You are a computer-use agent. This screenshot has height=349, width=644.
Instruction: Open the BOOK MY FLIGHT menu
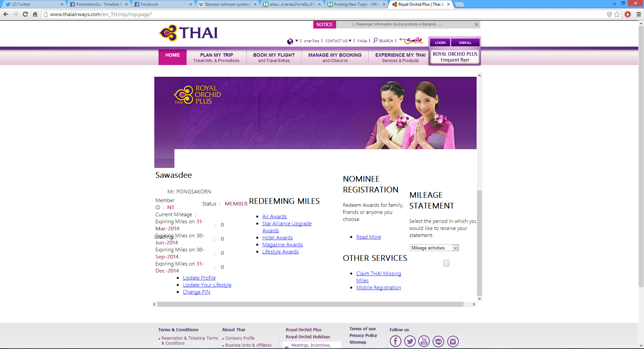[x=274, y=57]
